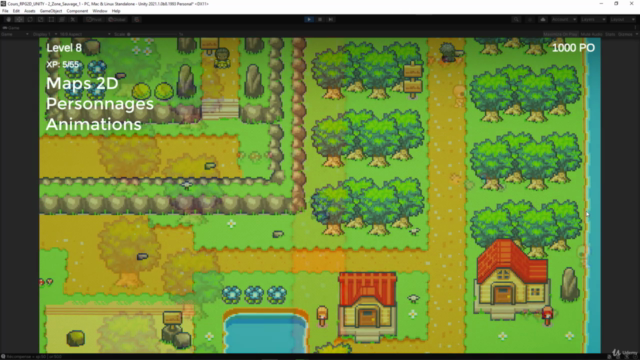Image resolution: width=640 pixels, height=360 pixels.
Task: Select the Rotate tool
Action: click(30, 19)
